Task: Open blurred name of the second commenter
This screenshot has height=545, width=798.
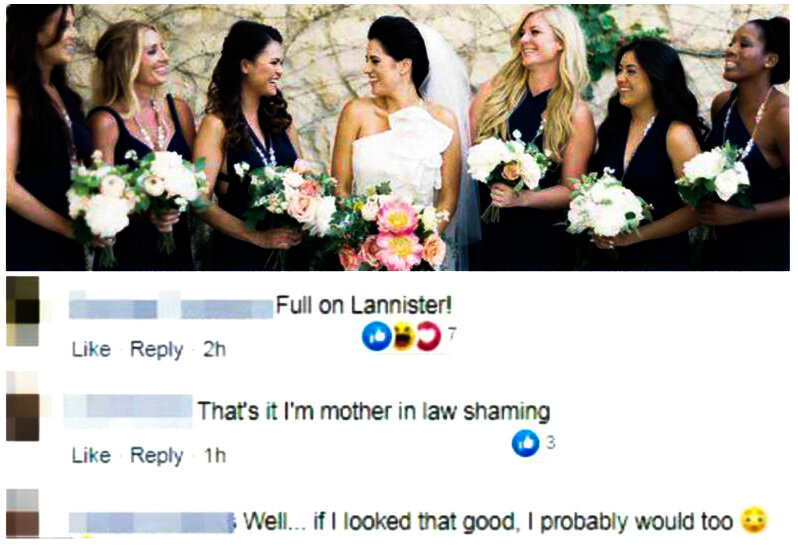Action: click(x=128, y=411)
